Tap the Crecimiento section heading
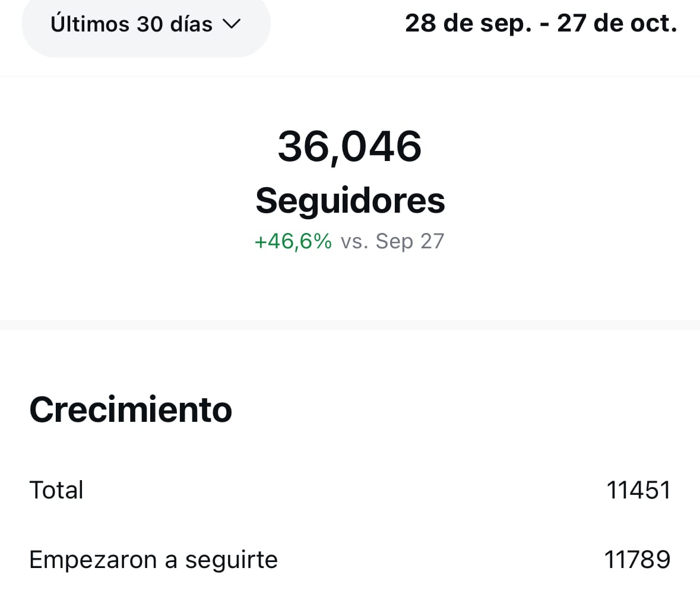This screenshot has width=700, height=590. [x=131, y=409]
